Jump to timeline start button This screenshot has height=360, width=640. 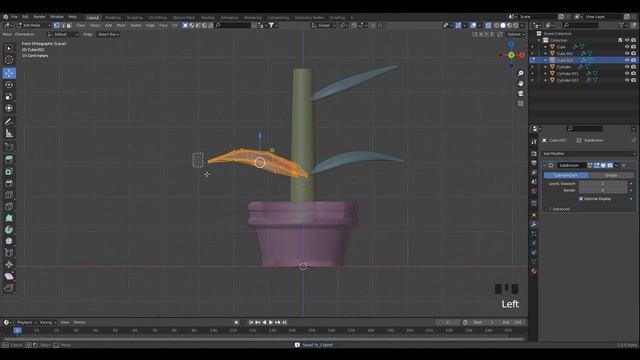pyautogui.click(x=251, y=322)
